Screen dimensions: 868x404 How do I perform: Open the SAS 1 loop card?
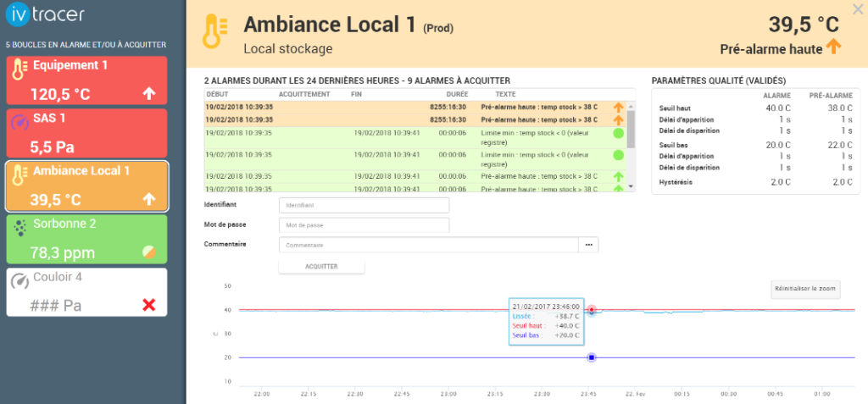pyautogui.click(x=86, y=133)
